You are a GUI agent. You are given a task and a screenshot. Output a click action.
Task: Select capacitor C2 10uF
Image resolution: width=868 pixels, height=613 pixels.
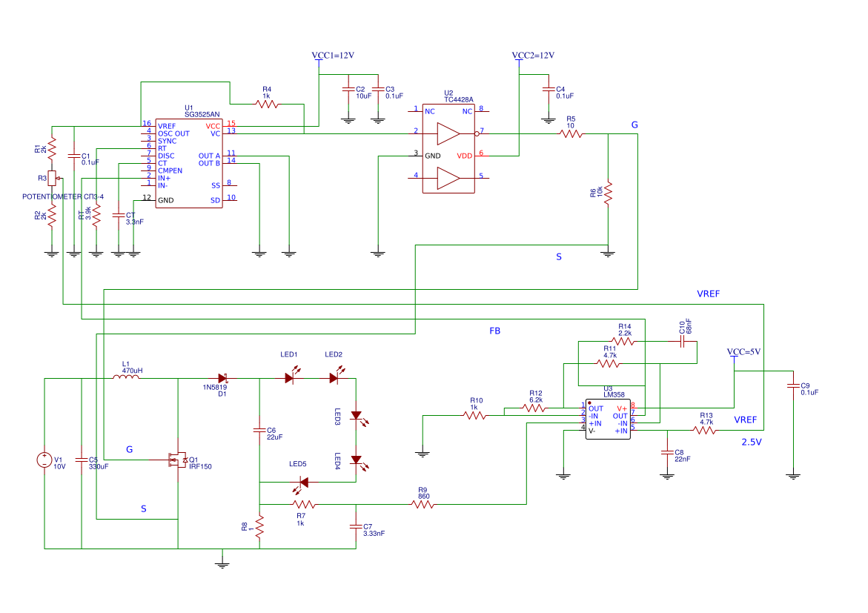pyautogui.click(x=348, y=89)
